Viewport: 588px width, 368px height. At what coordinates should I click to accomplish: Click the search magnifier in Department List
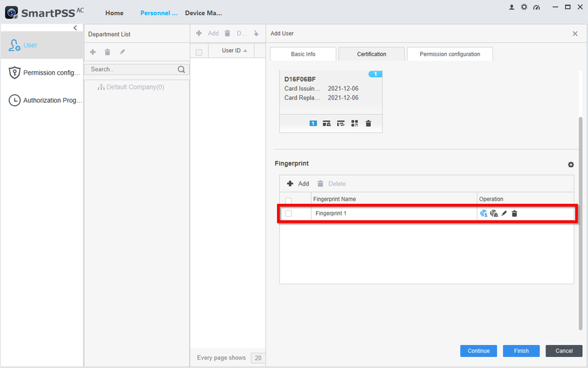tap(181, 69)
